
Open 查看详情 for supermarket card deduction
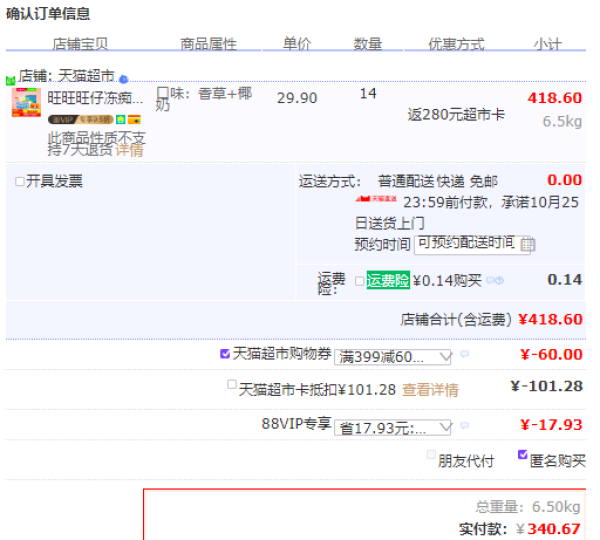coord(430,390)
